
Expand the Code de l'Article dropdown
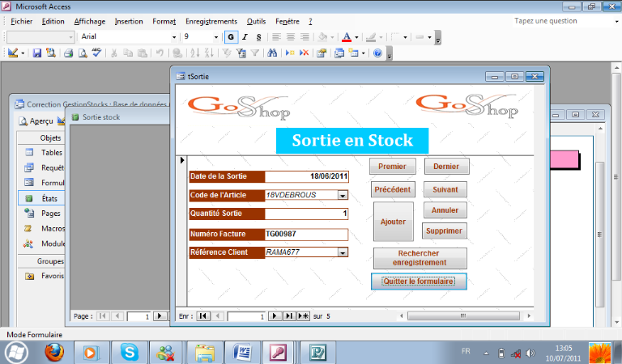coord(342,195)
